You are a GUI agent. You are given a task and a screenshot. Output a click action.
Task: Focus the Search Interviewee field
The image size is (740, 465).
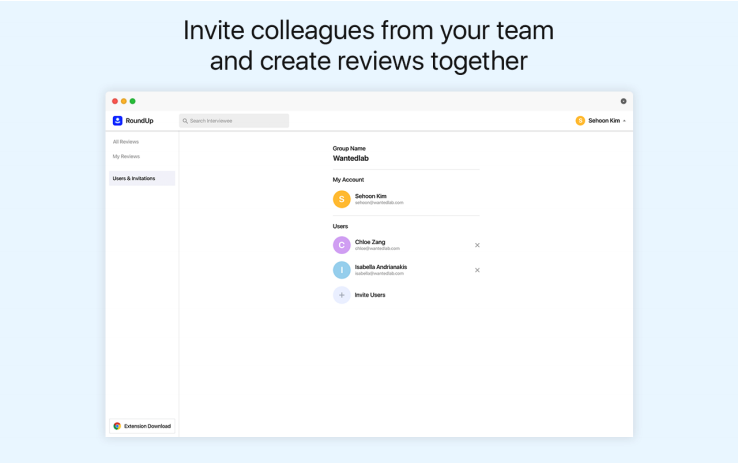(x=234, y=121)
